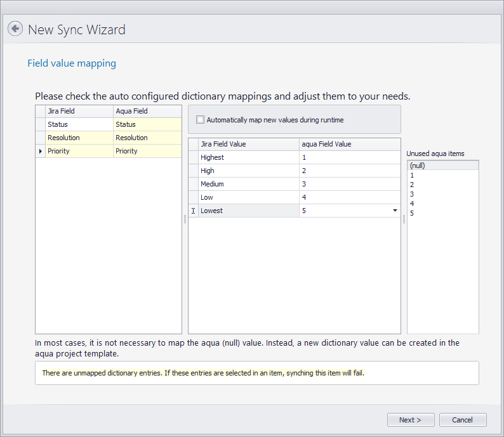Click the back arrow icon
The width and height of the screenshot is (504, 437).
point(15,29)
